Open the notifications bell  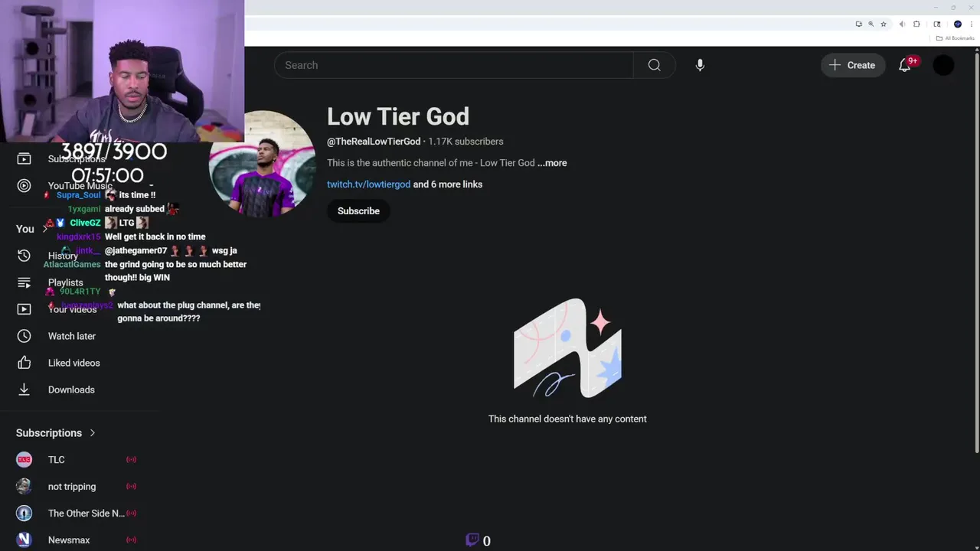(905, 65)
